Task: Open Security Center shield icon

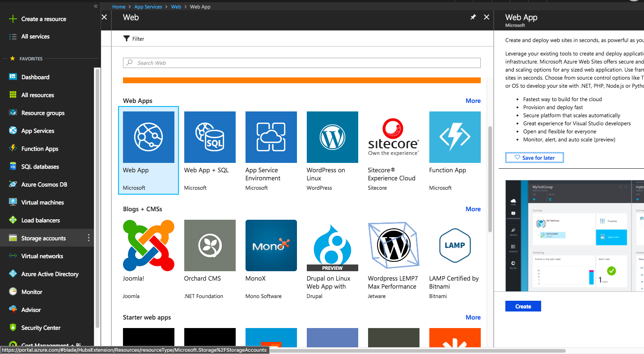Action: [x=13, y=328]
